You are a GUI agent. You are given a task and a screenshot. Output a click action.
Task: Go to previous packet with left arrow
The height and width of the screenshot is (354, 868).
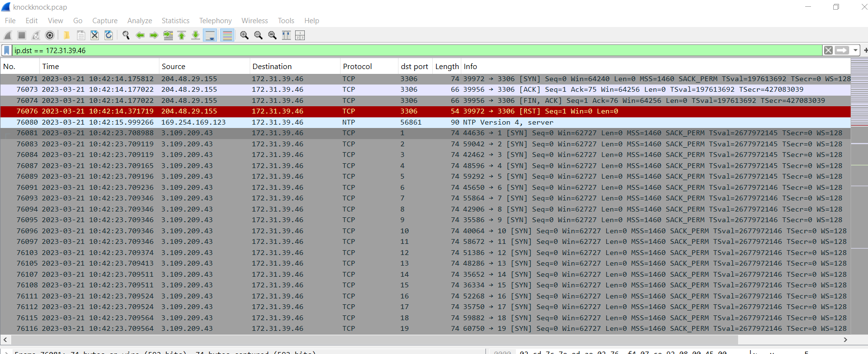(x=140, y=35)
